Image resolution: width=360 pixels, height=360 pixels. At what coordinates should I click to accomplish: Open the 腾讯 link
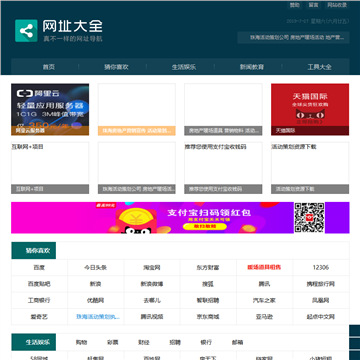click(264, 284)
